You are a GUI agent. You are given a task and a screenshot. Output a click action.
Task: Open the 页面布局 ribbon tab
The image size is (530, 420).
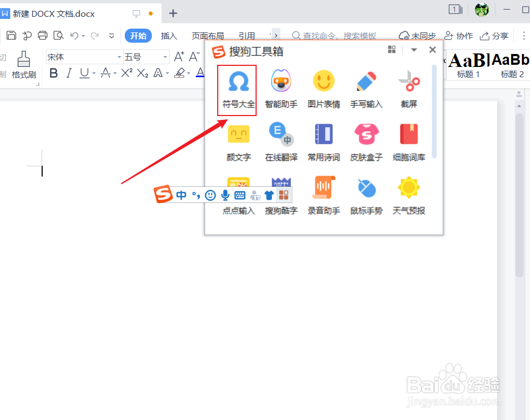(208, 36)
